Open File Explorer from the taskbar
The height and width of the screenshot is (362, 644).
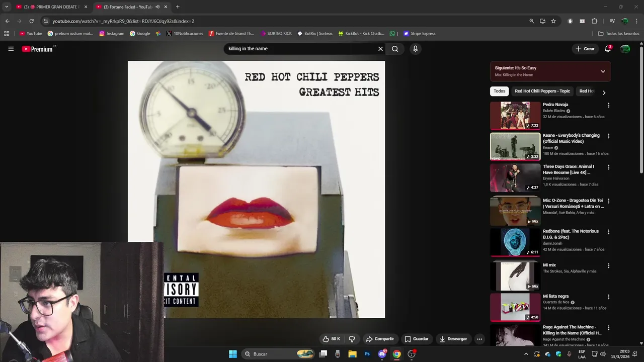click(x=352, y=354)
